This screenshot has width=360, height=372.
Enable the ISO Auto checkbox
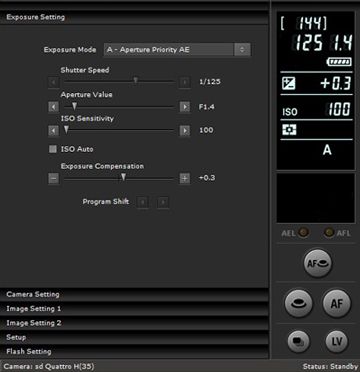pos(53,149)
